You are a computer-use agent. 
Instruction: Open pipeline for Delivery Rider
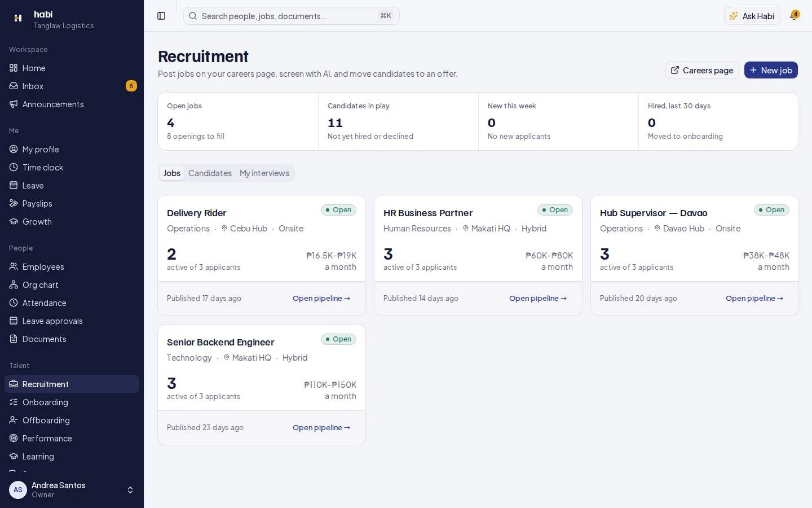point(321,298)
